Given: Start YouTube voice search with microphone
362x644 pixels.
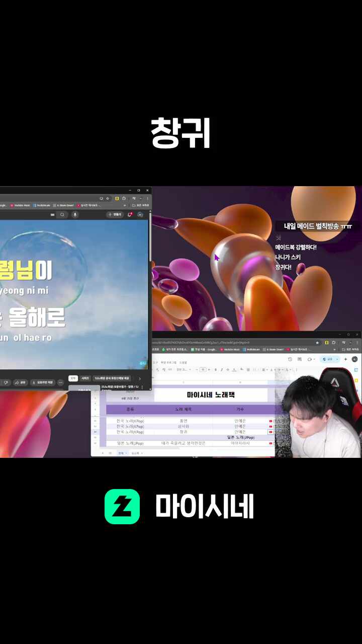Looking at the screenshot, I should tap(75, 215).
